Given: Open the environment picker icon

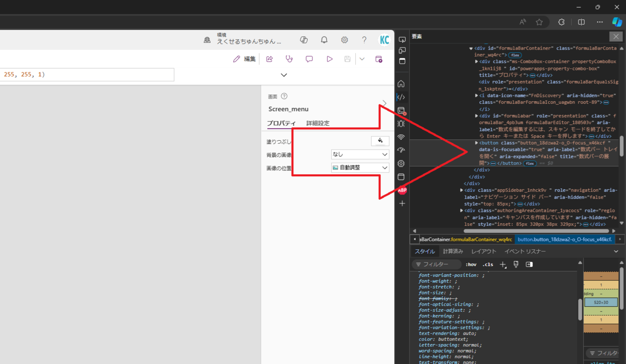Looking at the screenshot, I should 207,40.
